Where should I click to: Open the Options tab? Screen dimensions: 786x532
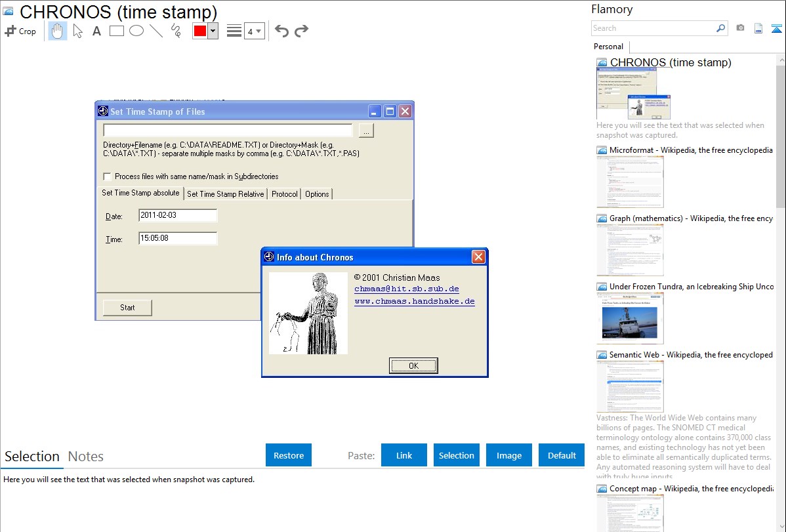tap(317, 194)
